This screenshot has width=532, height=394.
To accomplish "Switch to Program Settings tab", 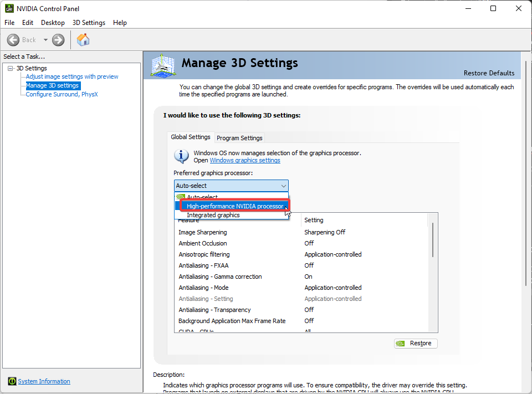I will (x=239, y=138).
